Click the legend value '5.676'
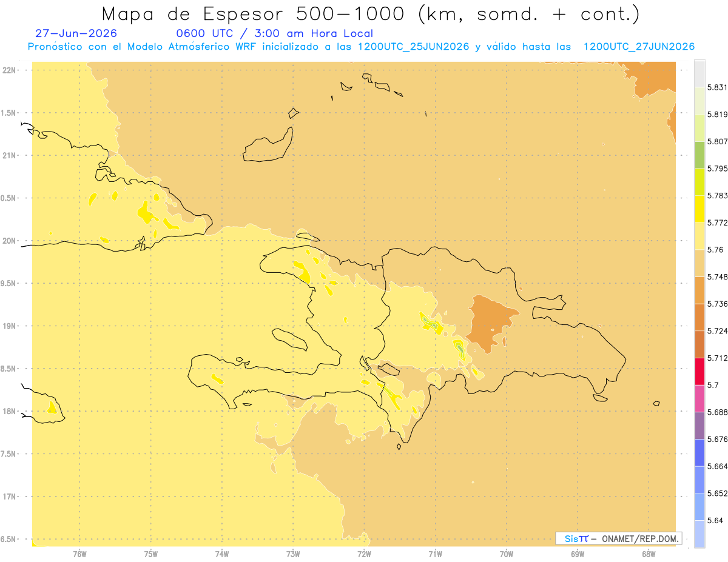 pyautogui.click(x=717, y=440)
